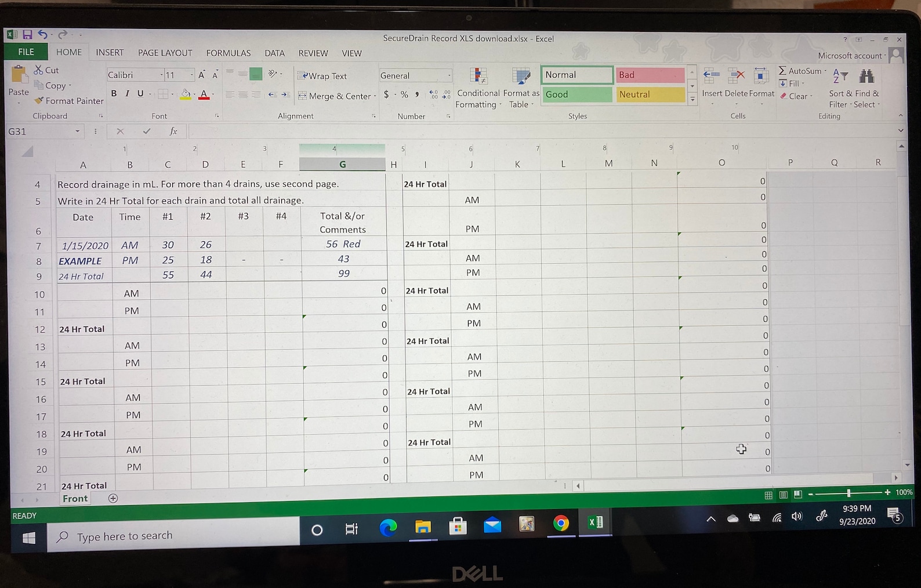Switch to Page Break Preview
Viewport: 921px width, 588px height.
click(x=797, y=494)
